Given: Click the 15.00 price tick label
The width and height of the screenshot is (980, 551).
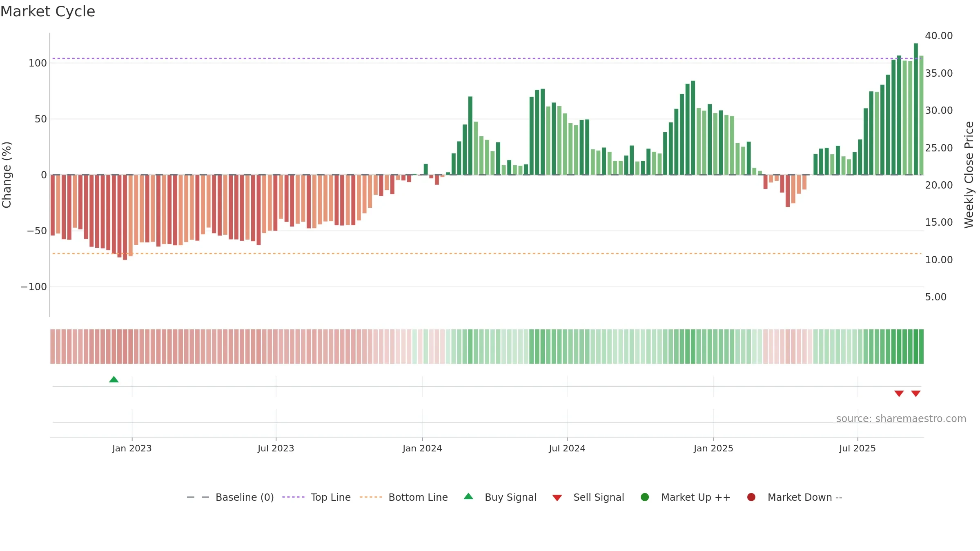Looking at the screenshot, I should [939, 222].
